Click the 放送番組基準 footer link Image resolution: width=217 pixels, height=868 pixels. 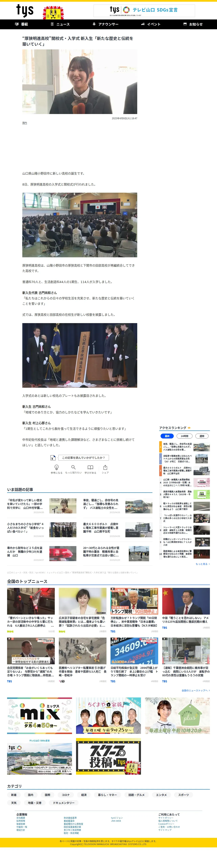70,818
